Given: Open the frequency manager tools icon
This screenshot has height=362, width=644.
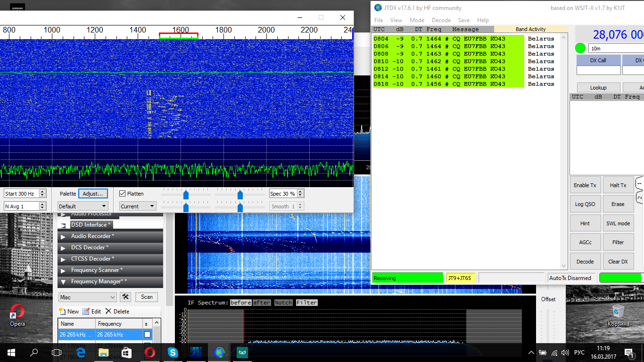Looking at the screenshot, I should [125, 297].
